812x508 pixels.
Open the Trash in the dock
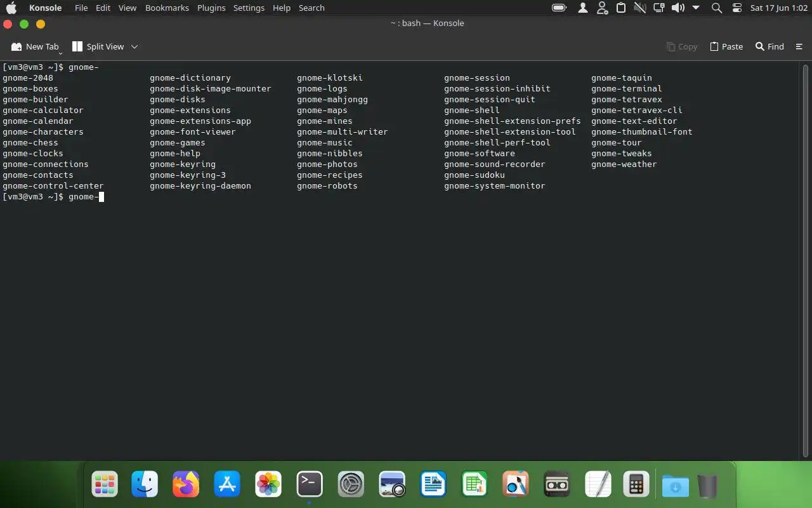click(707, 486)
